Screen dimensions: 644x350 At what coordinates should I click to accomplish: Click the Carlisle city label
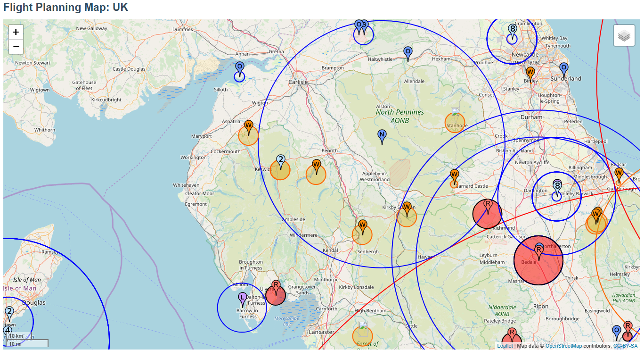pyautogui.click(x=298, y=82)
